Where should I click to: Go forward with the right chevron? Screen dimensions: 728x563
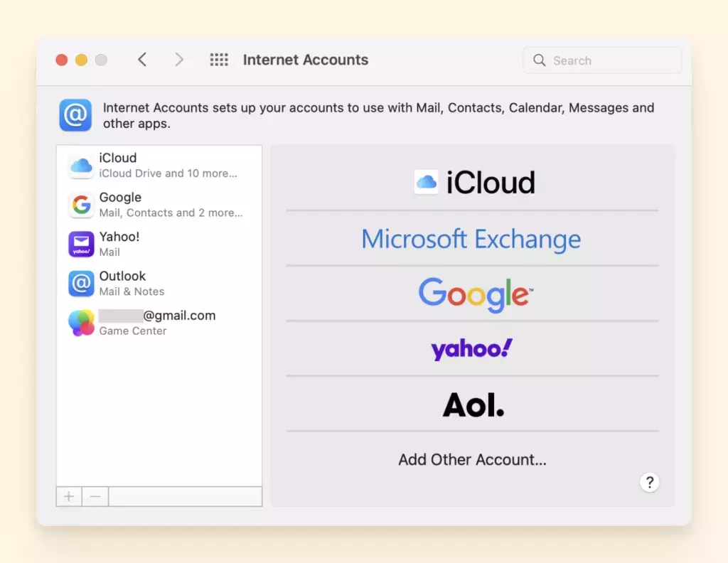pyautogui.click(x=178, y=60)
